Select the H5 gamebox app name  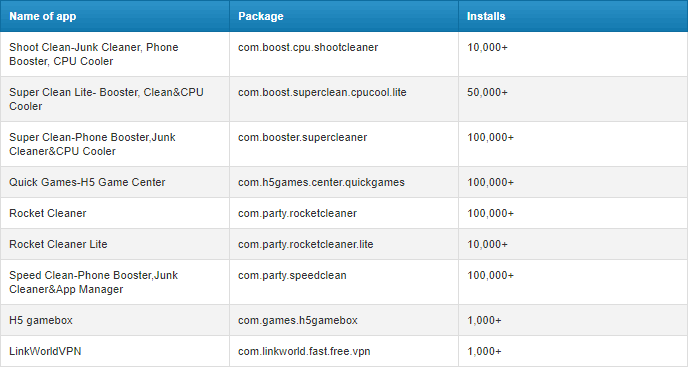(41, 320)
